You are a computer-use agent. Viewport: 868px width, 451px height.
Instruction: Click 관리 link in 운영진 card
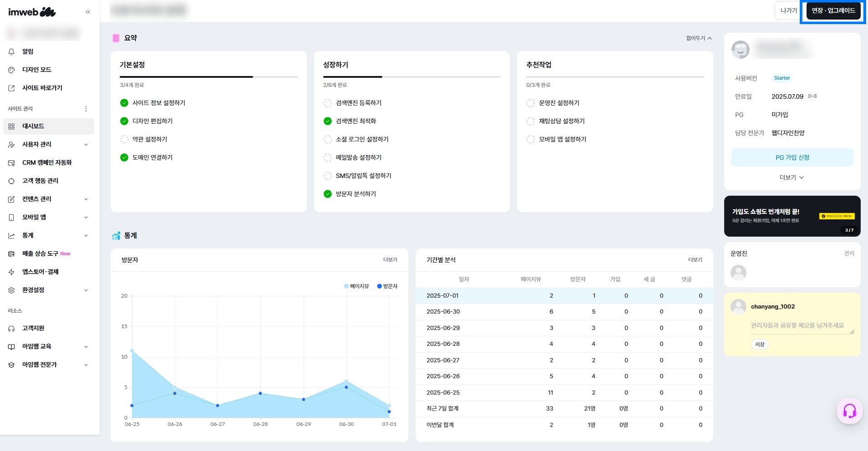(x=849, y=253)
